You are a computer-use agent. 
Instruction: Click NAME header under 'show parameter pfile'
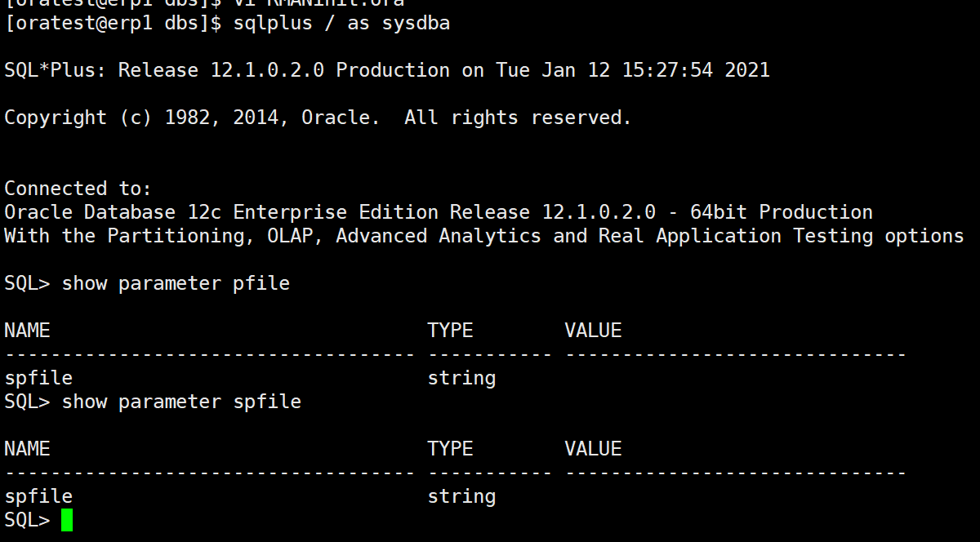pos(27,331)
